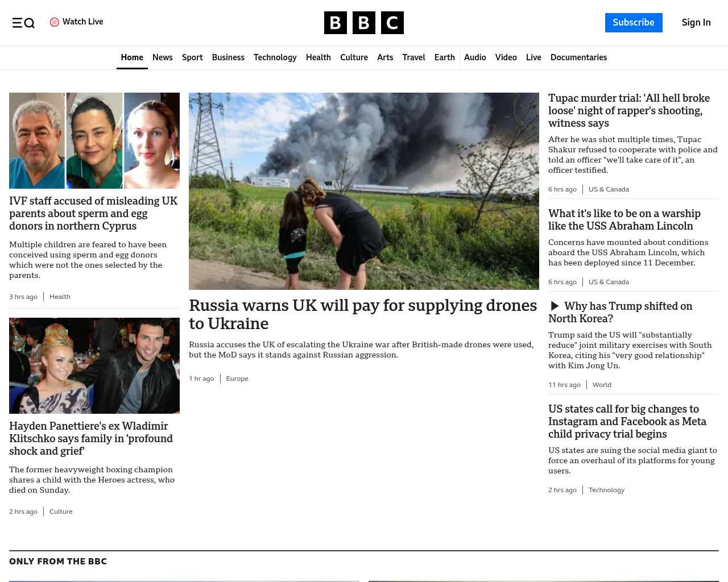The width and height of the screenshot is (728, 582).
Task: Read the USS Abraham Lincoln warship story
Action: 624,219
